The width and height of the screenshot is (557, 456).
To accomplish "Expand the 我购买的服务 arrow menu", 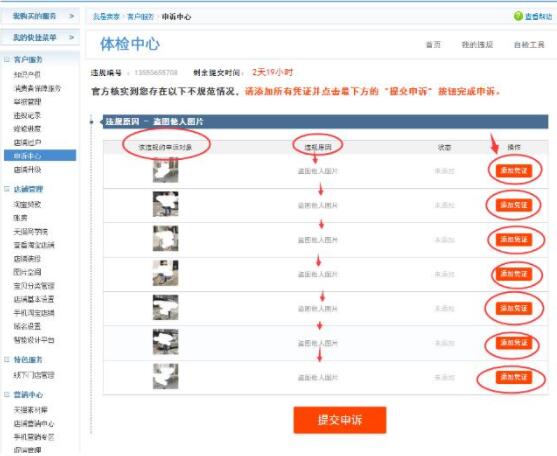I will (71, 16).
